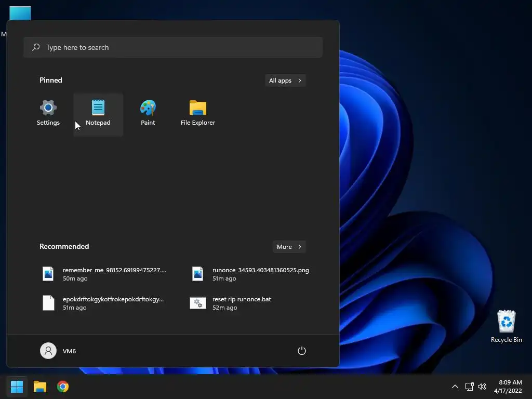532x399 pixels.
Task: Click the VM6 account name
Action: click(x=69, y=351)
